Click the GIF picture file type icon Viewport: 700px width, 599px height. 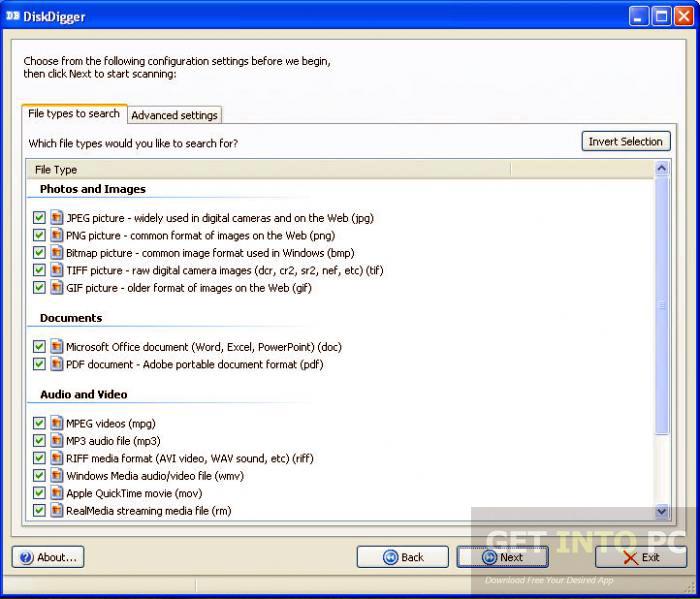56,287
